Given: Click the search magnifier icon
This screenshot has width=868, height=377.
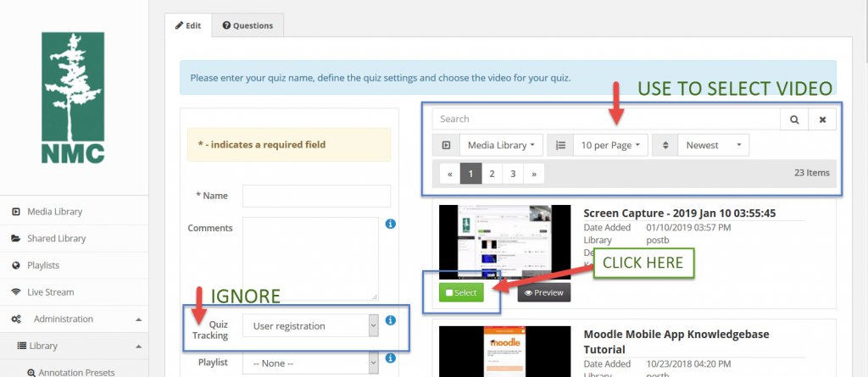Looking at the screenshot, I should 793,119.
